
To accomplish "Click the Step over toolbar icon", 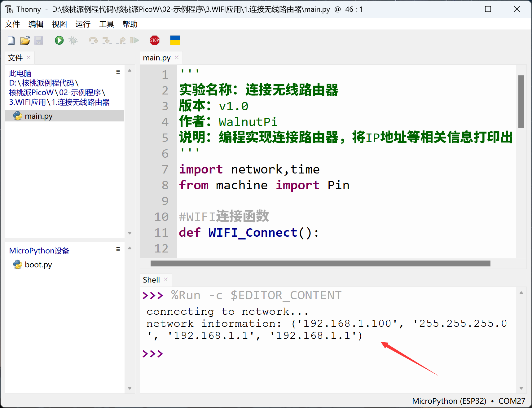I will (x=93, y=41).
